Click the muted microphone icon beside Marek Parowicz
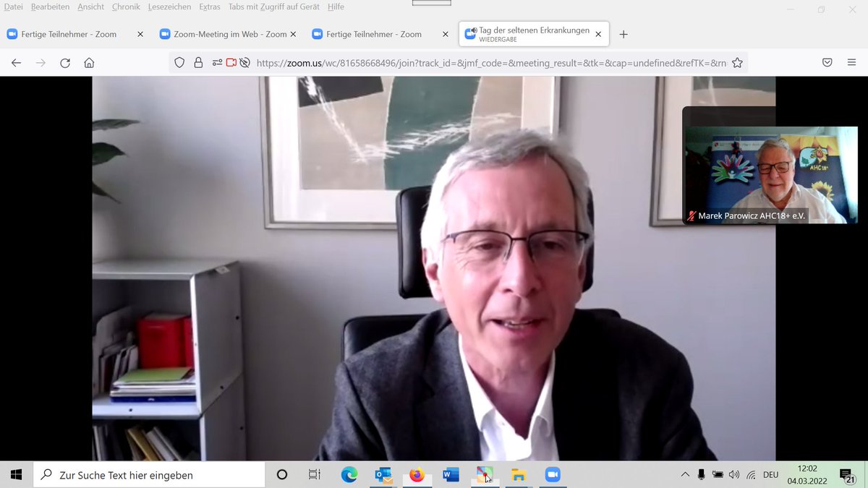 pos(692,216)
